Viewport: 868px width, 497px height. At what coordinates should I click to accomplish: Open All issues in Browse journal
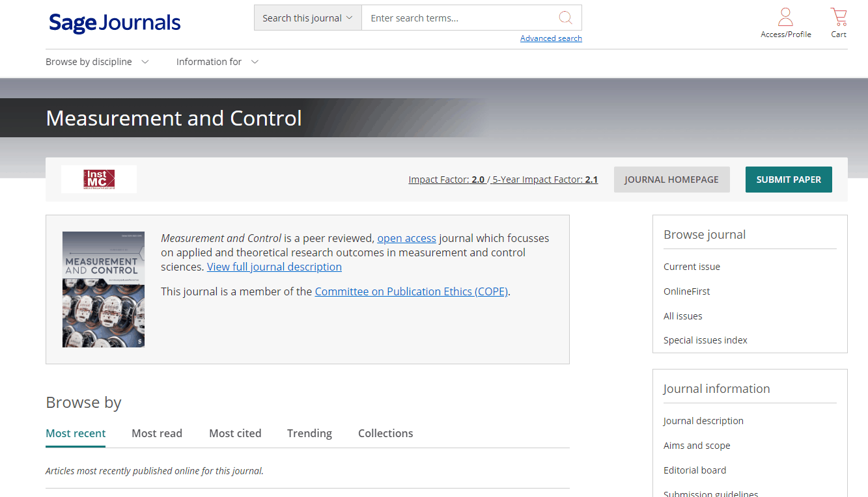pyautogui.click(x=682, y=316)
